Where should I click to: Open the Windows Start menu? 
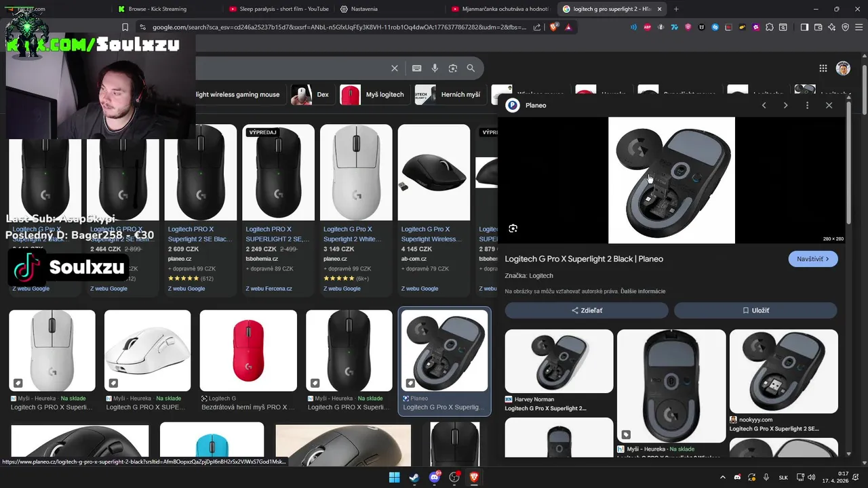point(394,477)
